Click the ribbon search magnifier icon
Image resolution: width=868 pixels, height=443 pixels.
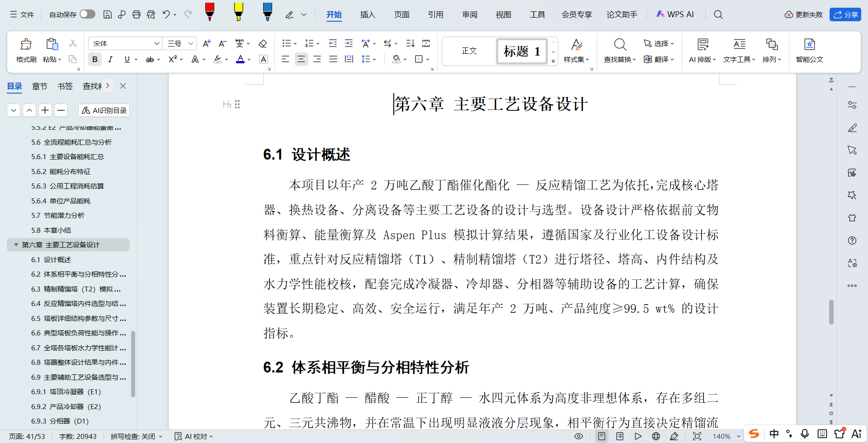[x=718, y=14]
